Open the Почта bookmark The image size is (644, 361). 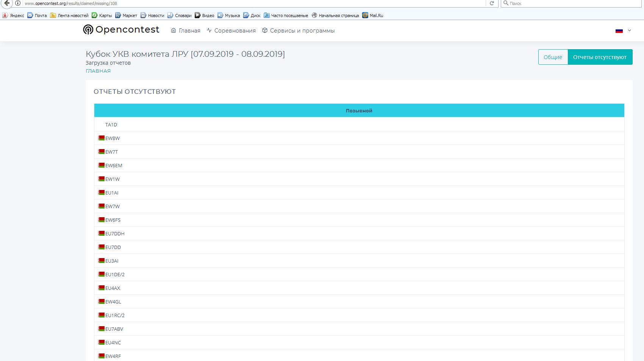[37, 16]
